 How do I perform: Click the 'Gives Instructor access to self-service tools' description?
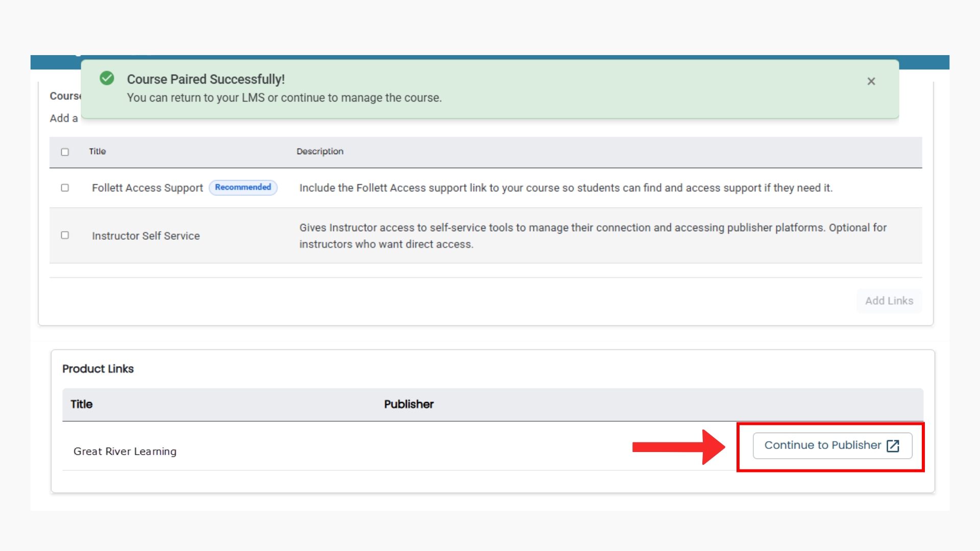pyautogui.click(x=593, y=236)
